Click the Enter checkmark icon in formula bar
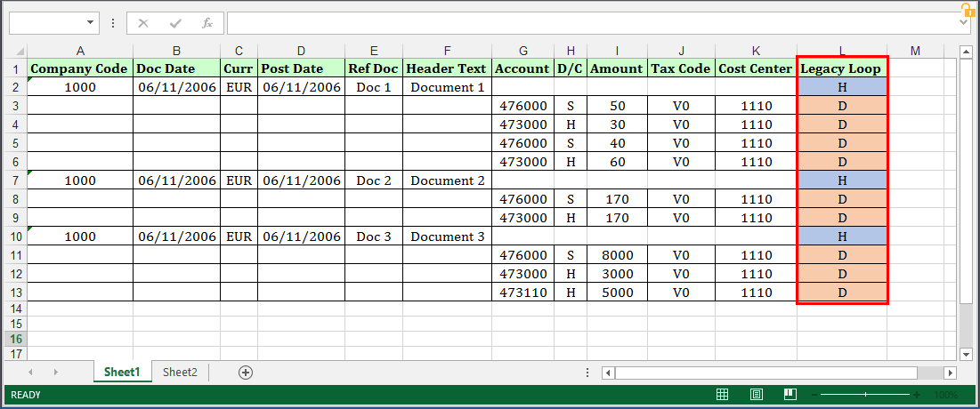This screenshot has height=409, width=980. point(175,23)
